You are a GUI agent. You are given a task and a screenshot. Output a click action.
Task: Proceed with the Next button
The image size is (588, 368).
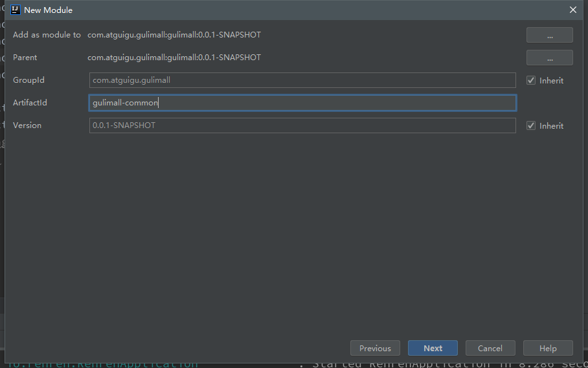433,348
